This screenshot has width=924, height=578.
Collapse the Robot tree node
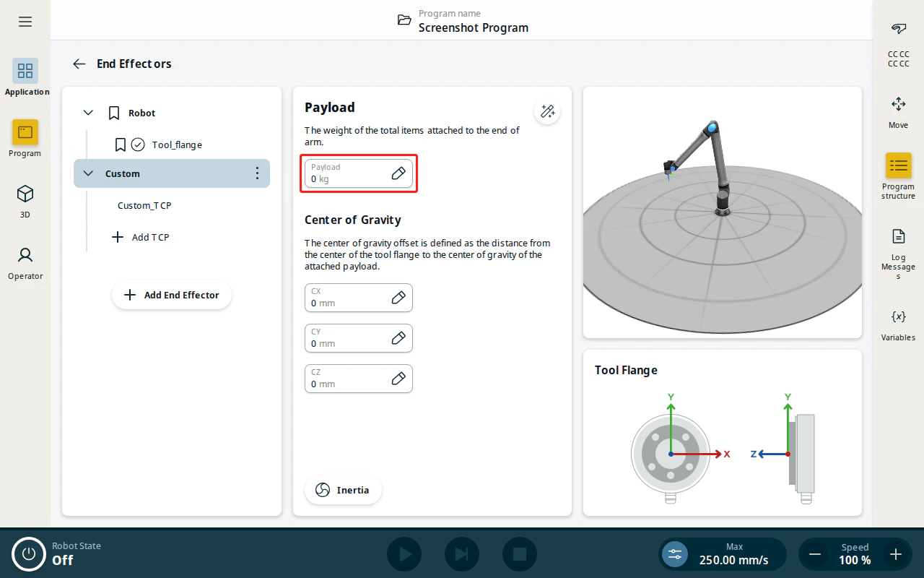pyautogui.click(x=88, y=113)
